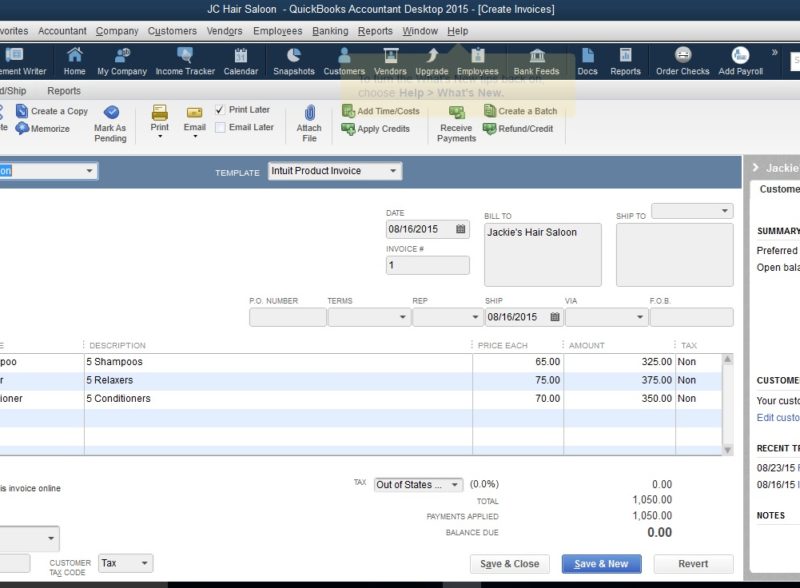This screenshot has width=800, height=588.
Task: Click Add Time/Costs
Action: 381,111
